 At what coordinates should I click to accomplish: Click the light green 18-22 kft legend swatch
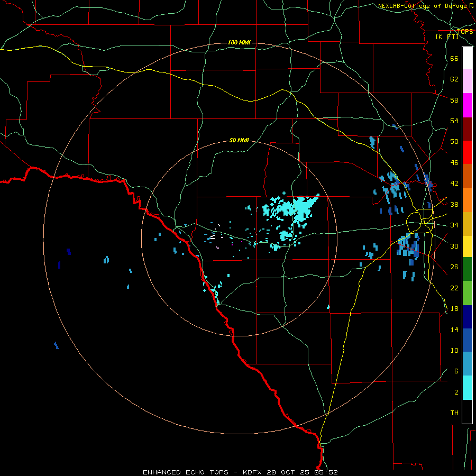[x=467, y=293]
